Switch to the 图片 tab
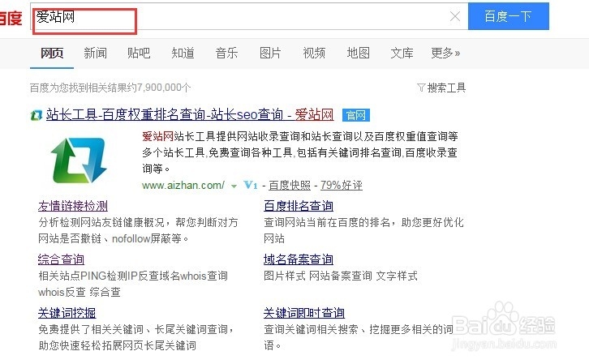 click(270, 53)
